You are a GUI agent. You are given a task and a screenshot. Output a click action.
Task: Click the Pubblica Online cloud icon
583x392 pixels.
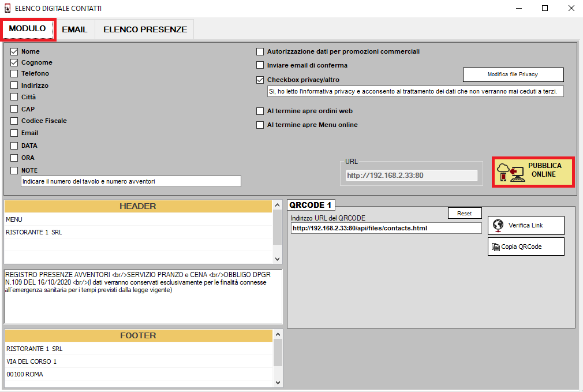510,171
